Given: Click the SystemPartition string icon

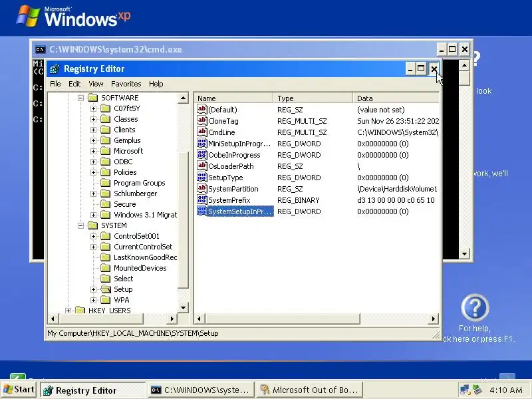Looking at the screenshot, I should pos(202,188).
